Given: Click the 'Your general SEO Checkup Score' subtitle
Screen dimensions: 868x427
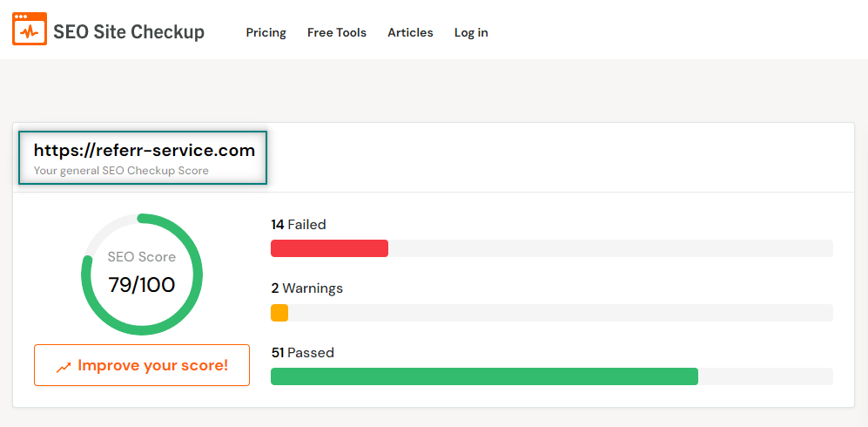Looking at the screenshot, I should click(x=121, y=171).
